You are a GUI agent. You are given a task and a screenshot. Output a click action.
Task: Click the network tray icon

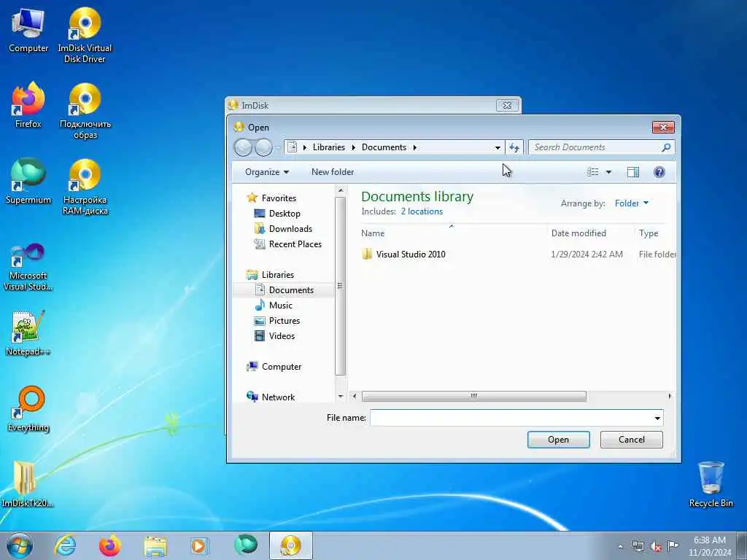[x=638, y=546]
